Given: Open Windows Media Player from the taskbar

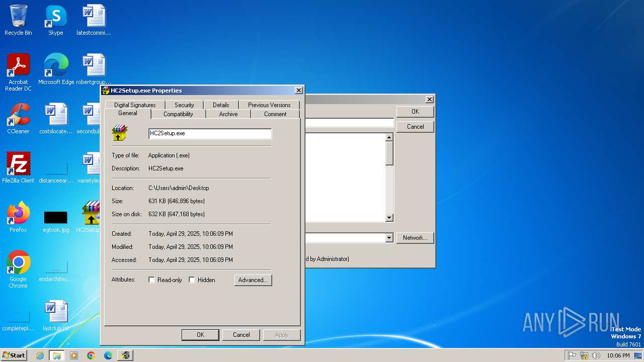Looking at the screenshot, I should (74, 355).
